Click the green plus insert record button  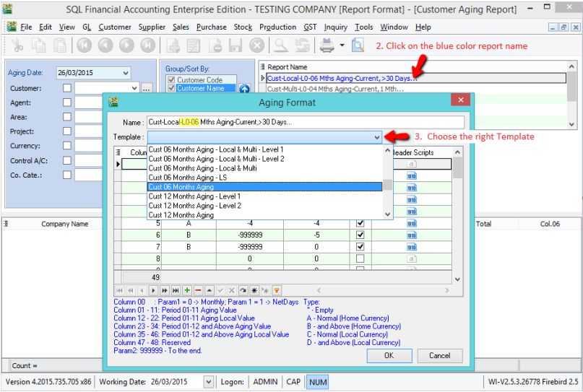click(x=187, y=290)
